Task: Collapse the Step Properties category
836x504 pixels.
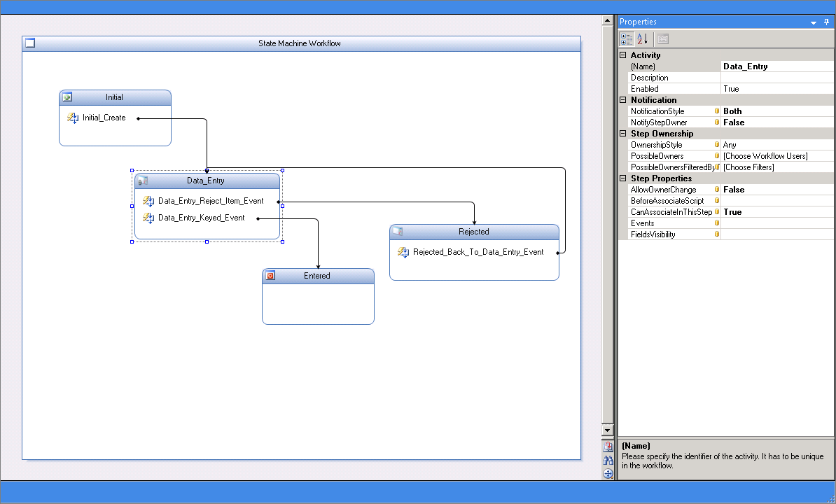Action: [622, 178]
